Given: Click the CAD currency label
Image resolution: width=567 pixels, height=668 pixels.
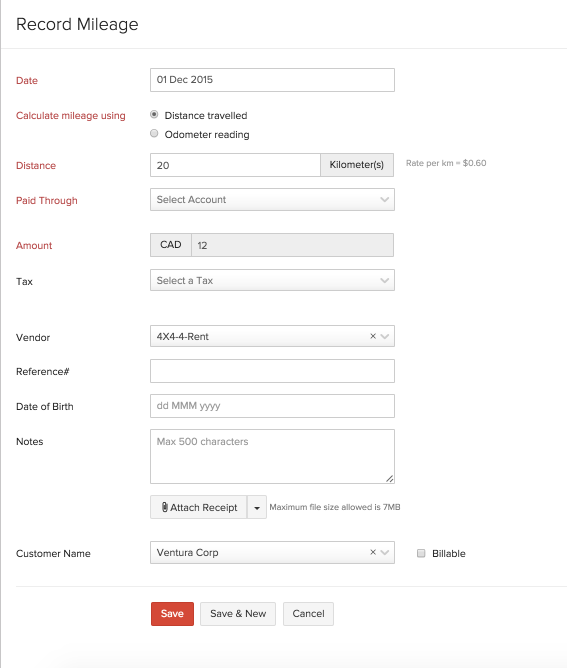Looking at the screenshot, I should point(171,245).
